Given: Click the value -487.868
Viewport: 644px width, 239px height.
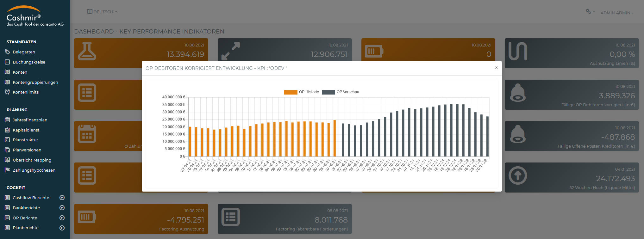Looking at the screenshot, I should (x=618, y=137).
